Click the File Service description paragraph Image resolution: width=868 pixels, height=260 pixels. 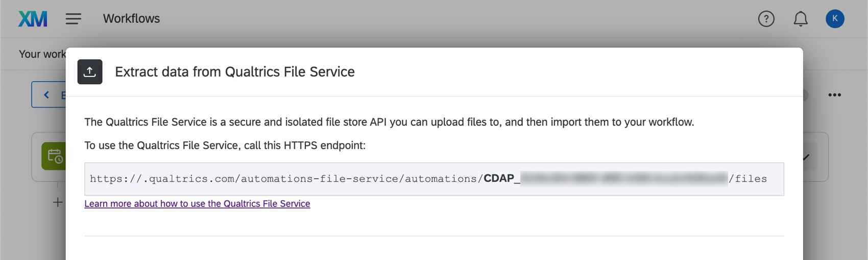point(389,122)
